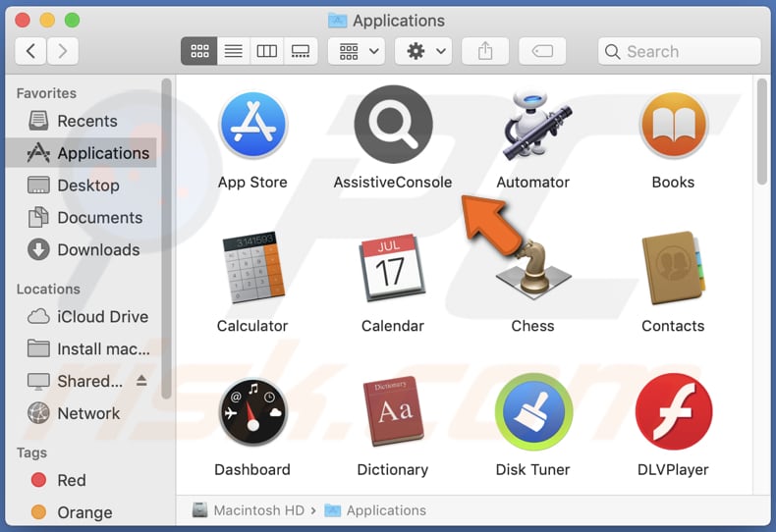Click the "DLVPlayer" file name label

pos(673,469)
